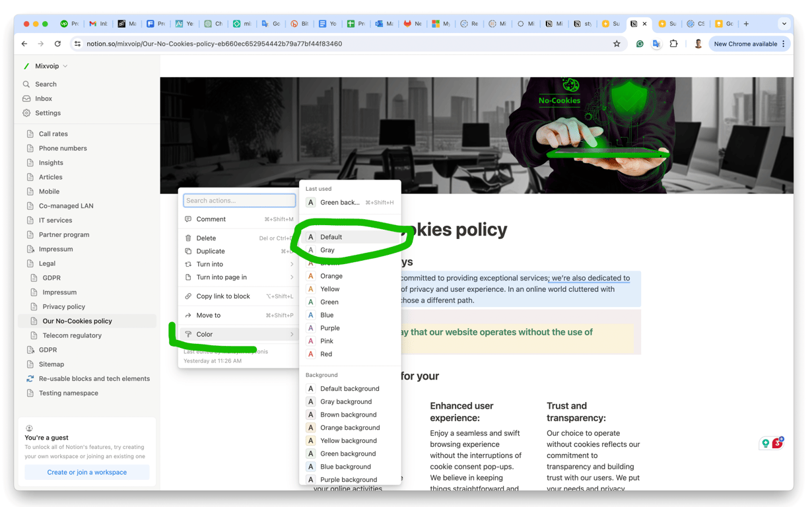Open Call rates page

(x=53, y=134)
